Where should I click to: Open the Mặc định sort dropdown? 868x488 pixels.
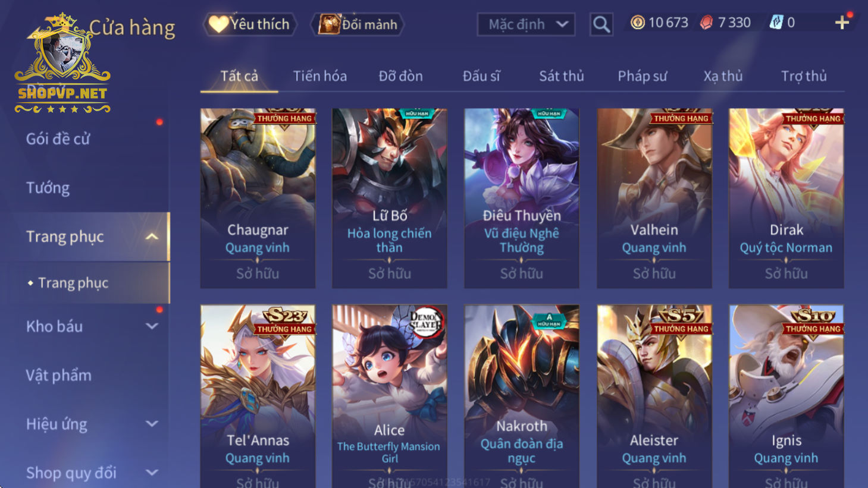click(526, 24)
